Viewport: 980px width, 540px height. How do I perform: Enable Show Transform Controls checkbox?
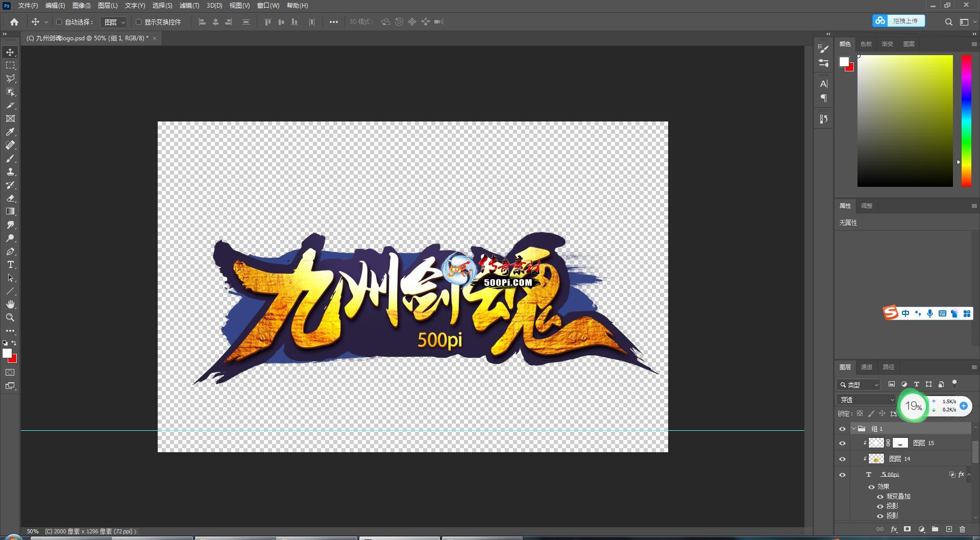(x=138, y=22)
